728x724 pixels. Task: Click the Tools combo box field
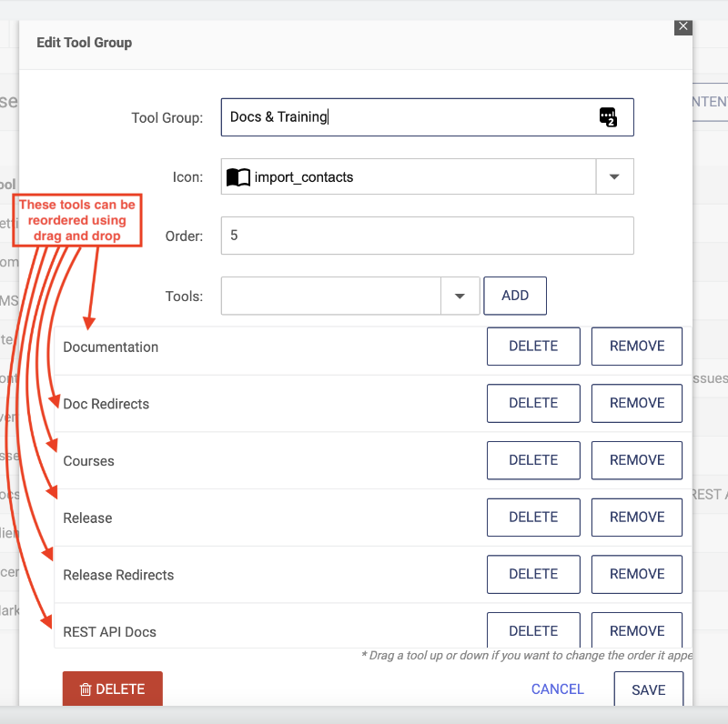(x=331, y=296)
